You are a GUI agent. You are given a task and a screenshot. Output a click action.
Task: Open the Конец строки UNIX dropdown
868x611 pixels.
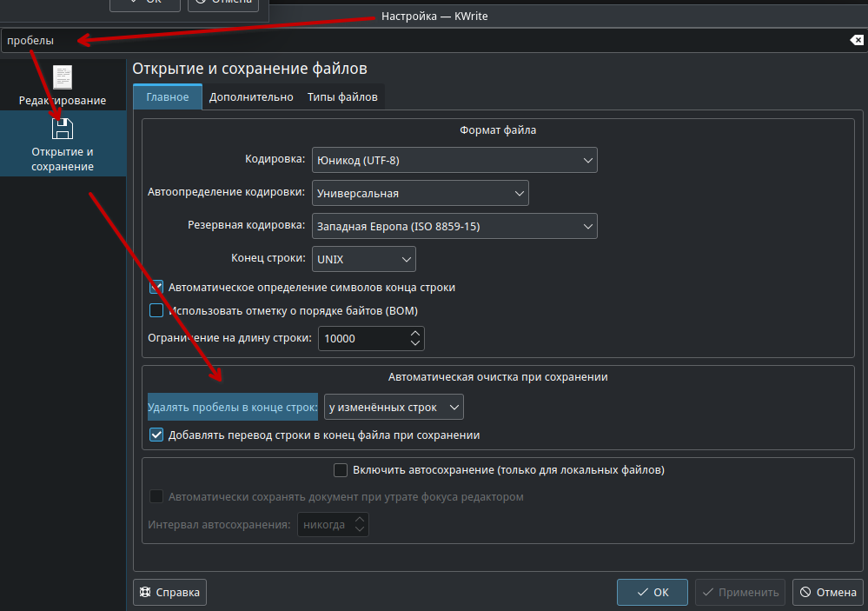364,259
